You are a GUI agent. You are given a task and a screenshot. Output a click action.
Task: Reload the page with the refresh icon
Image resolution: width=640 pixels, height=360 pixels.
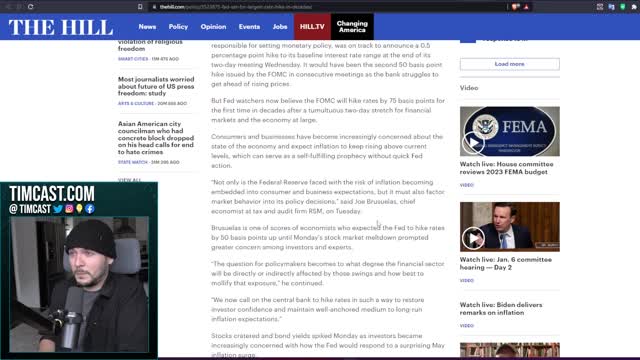pyautogui.click(x=31, y=7)
